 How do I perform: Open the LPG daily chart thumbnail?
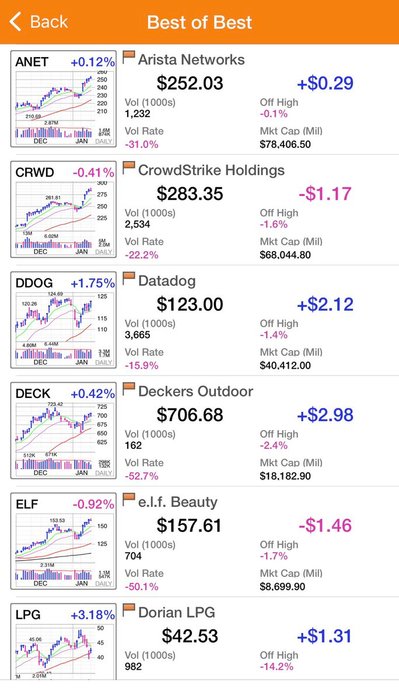(x=63, y=642)
